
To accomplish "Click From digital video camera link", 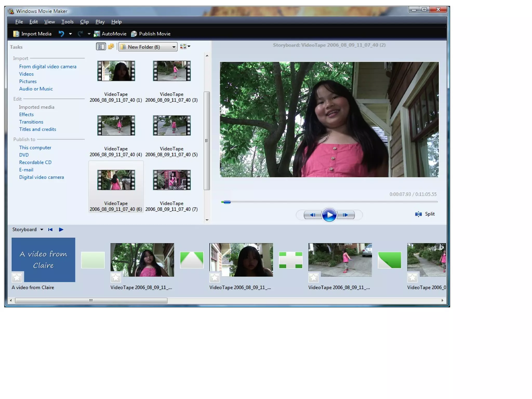I will (48, 66).
